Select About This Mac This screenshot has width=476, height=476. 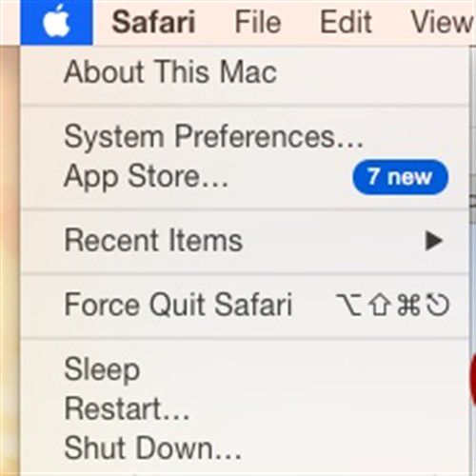point(245,72)
